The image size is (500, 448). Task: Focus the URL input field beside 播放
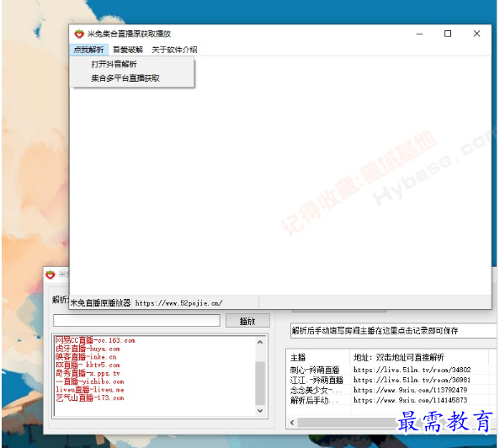[x=136, y=321]
